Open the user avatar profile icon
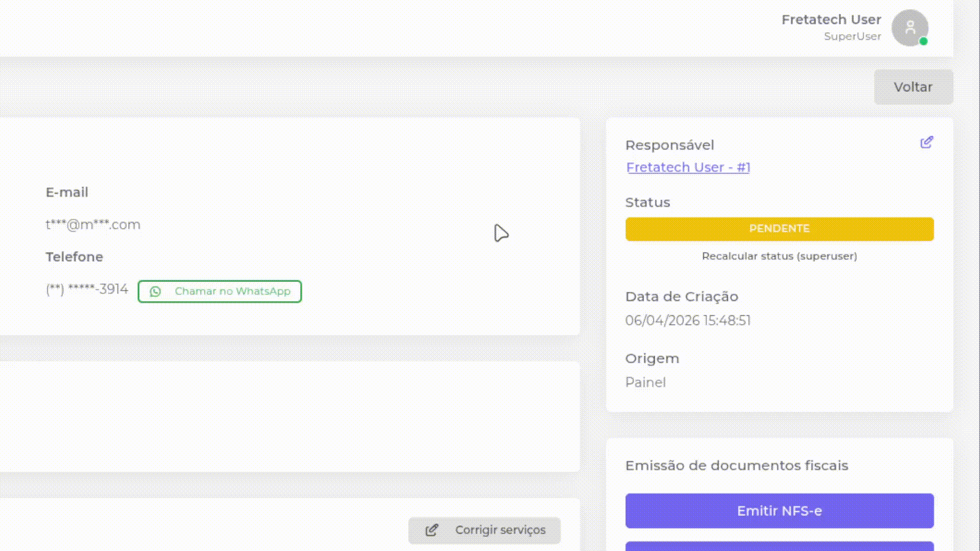 (x=910, y=28)
